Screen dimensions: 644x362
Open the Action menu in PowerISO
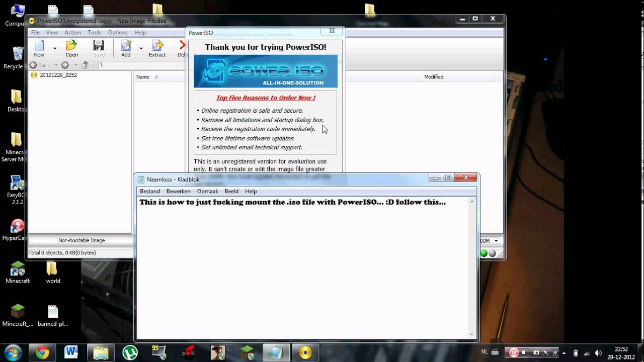[72, 32]
